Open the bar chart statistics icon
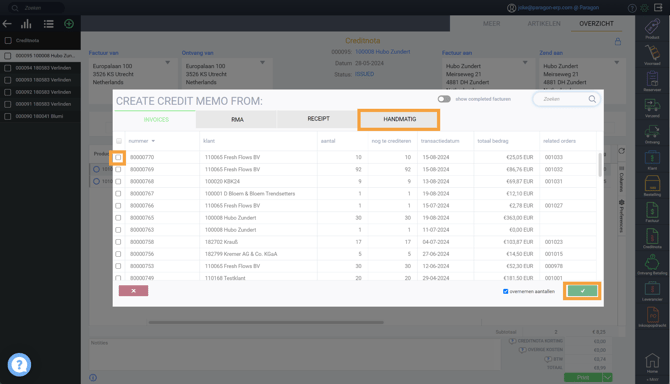670x384 pixels. click(x=26, y=24)
